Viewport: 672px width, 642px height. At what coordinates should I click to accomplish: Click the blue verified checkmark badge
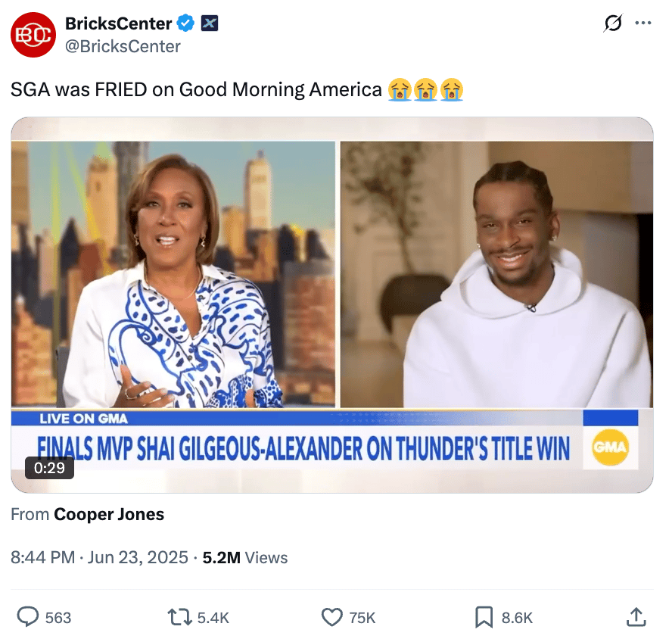point(186,23)
